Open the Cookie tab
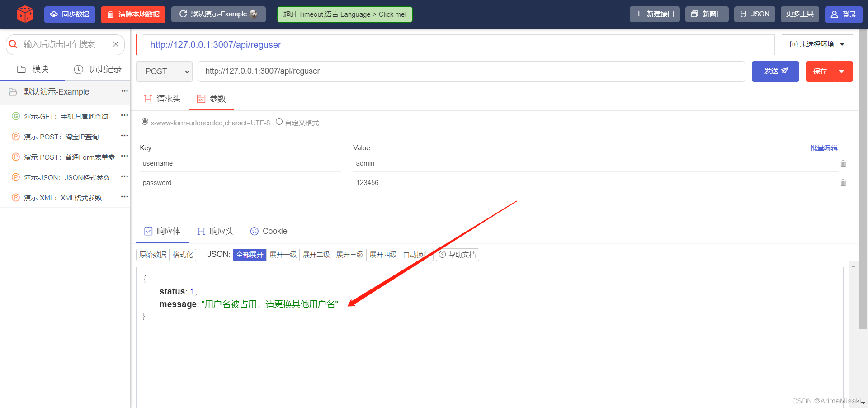Image resolution: width=868 pixels, height=408 pixels. click(x=269, y=231)
